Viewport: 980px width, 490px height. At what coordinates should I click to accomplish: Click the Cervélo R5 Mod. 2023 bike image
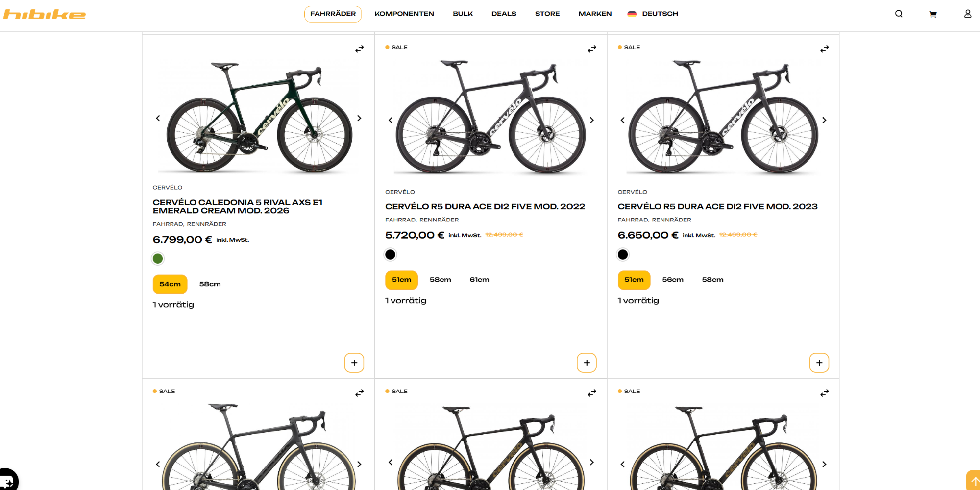coord(723,118)
